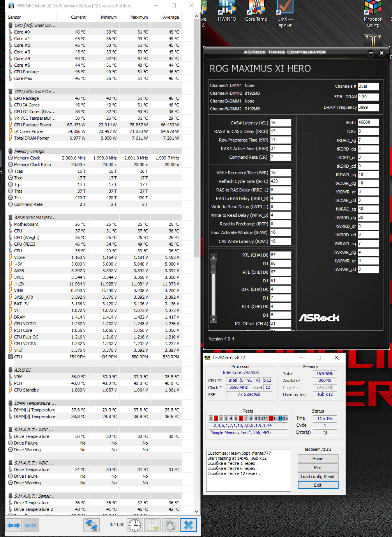Click the Memory Clock round clock icon
This screenshot has width=392, height=537.
pos(11,158)
